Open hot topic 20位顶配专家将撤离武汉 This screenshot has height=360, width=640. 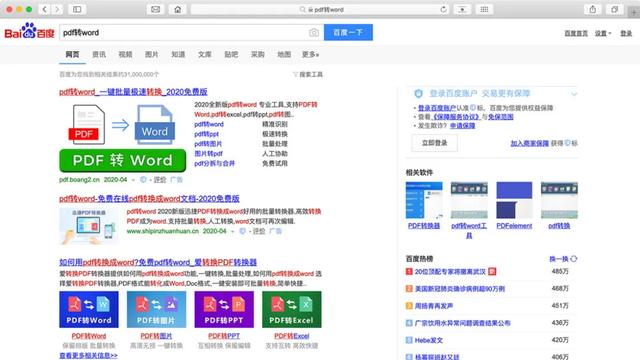tap(450, 271)
